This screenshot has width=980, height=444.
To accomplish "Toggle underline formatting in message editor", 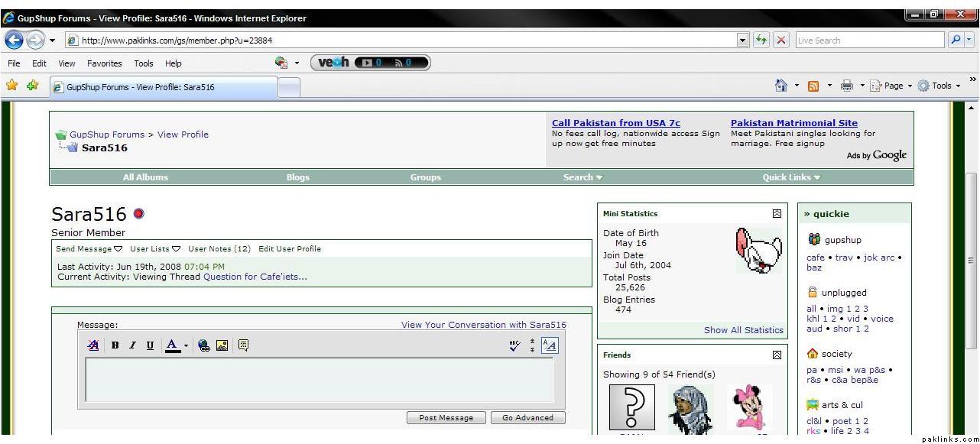I will (x=150, y=345).
